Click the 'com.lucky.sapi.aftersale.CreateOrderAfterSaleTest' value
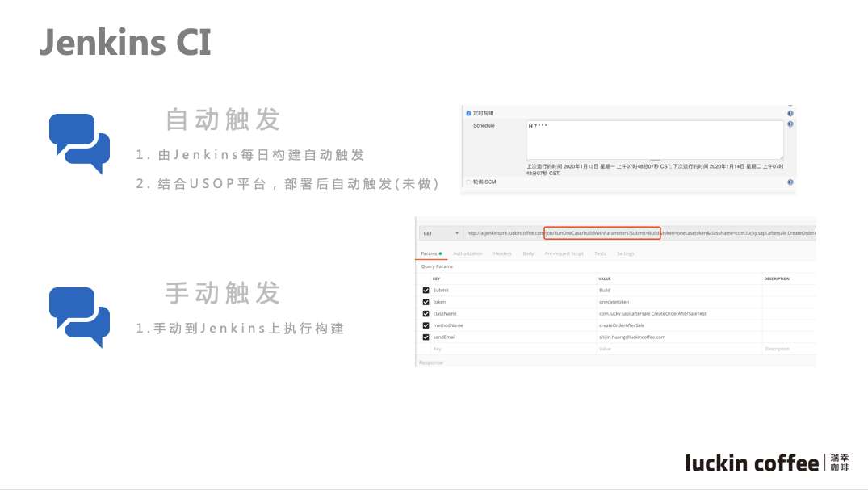This screenshot has width=868, height=490. coord(652,313)
